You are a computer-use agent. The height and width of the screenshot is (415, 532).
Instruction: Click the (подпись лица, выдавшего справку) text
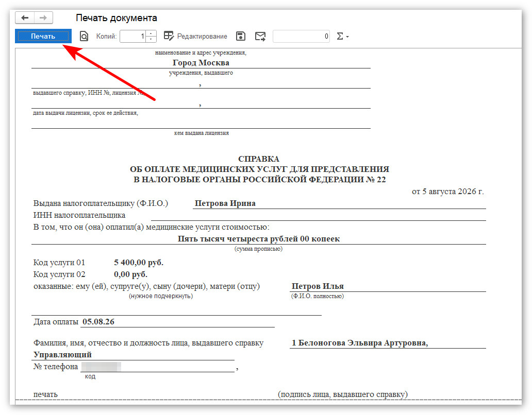coord(343,394)
